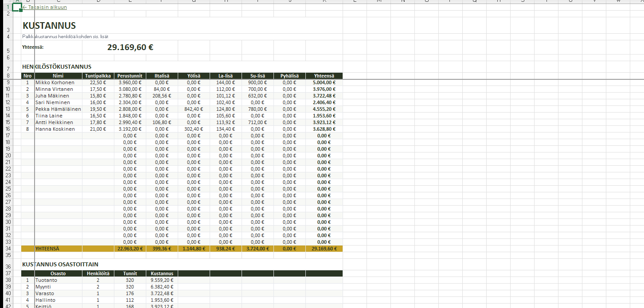The height and width of the screenshot is (308, 644).
Task: Select Juha Mäkinen's evening bonus 208,56 €
Action: point(162,96)
